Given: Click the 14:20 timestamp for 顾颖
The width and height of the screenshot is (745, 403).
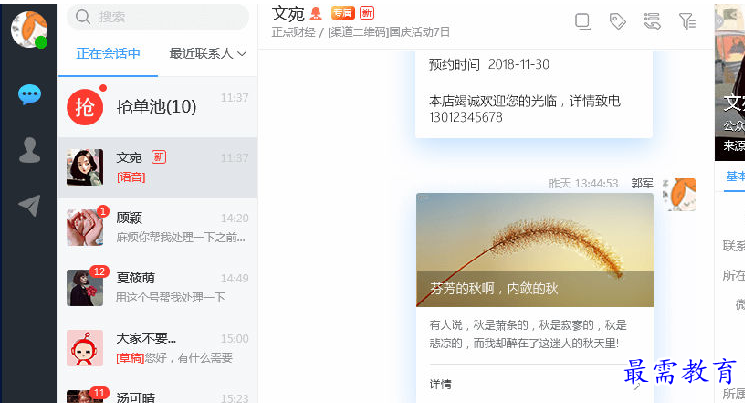Looking at the screenshot, I should pyautogui.click(x=234, y=218).
